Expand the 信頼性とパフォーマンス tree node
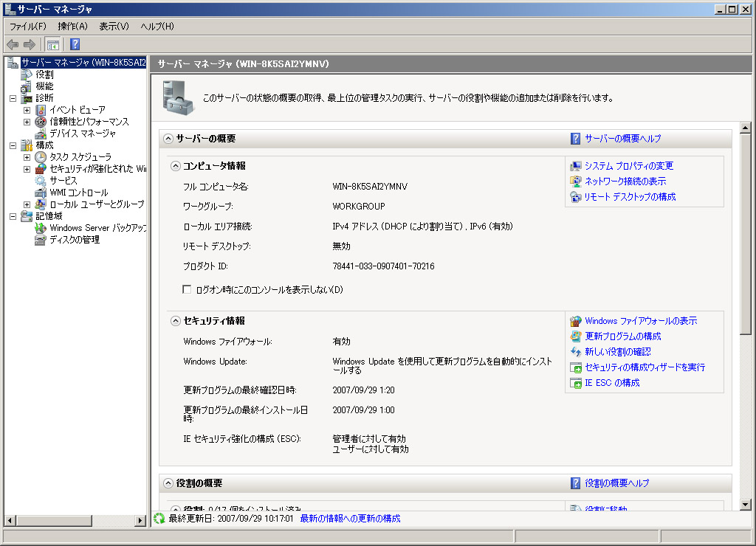Screen dimensions: 756x546 coord(27,122)
